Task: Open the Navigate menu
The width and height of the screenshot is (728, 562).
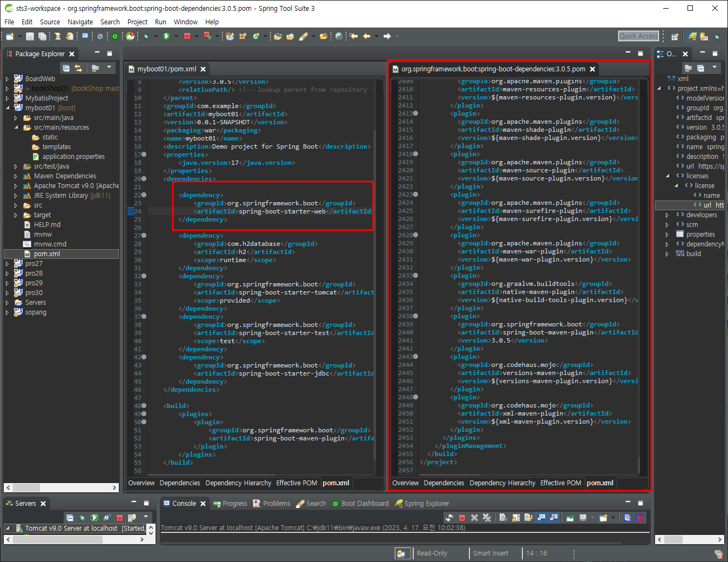Action: coord(80,22)
